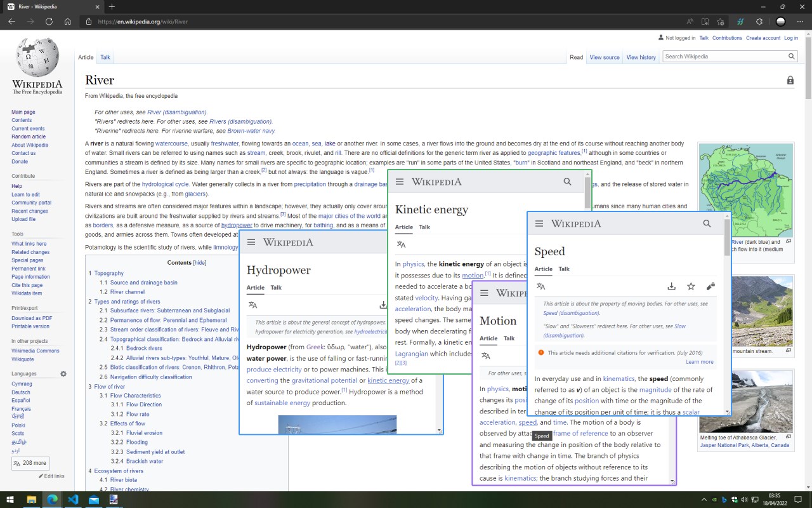Click Amazon River basin map thumbnail

click(746, 191)
